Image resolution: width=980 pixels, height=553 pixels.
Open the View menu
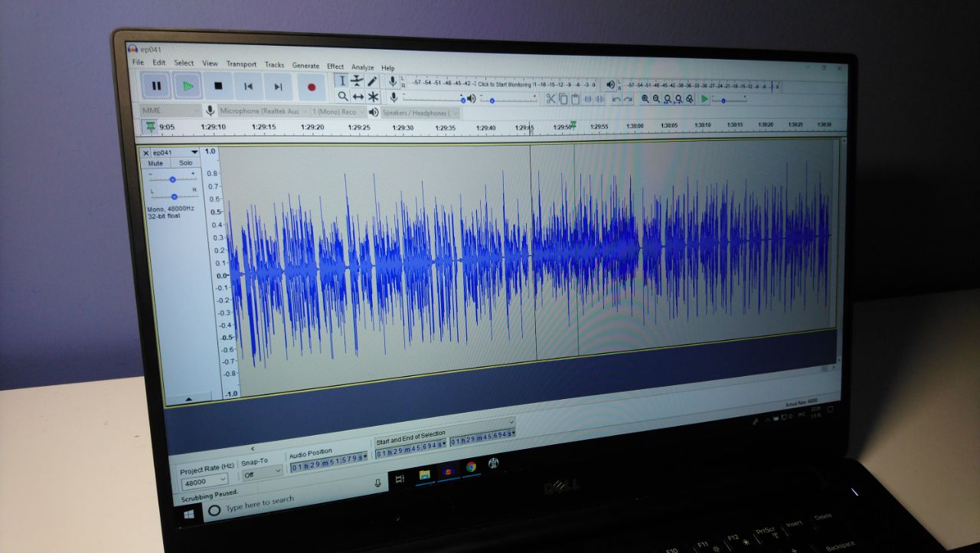click(x=210, y=64)
